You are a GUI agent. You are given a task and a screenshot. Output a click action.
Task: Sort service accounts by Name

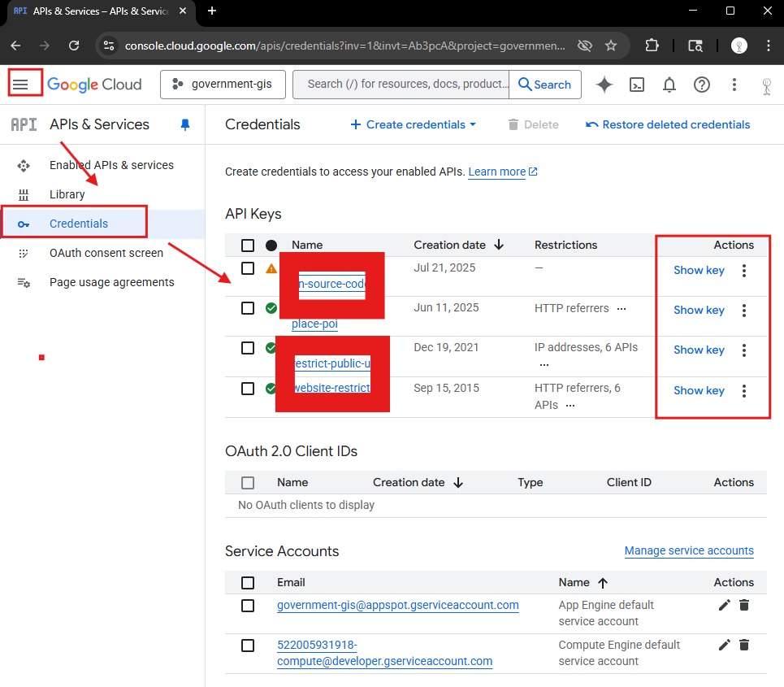[x=583, y=582]
